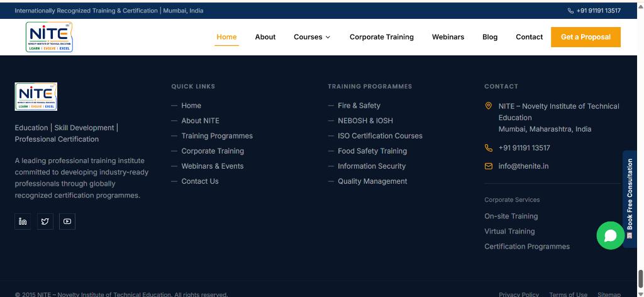Expand the Courses dropdown menu
Screen dimensions: 644x297
(312, 37)
